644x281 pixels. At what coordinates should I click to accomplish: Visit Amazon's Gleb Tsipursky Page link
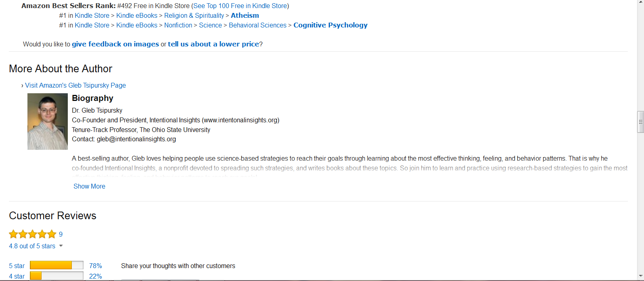[x=75, y=85]
